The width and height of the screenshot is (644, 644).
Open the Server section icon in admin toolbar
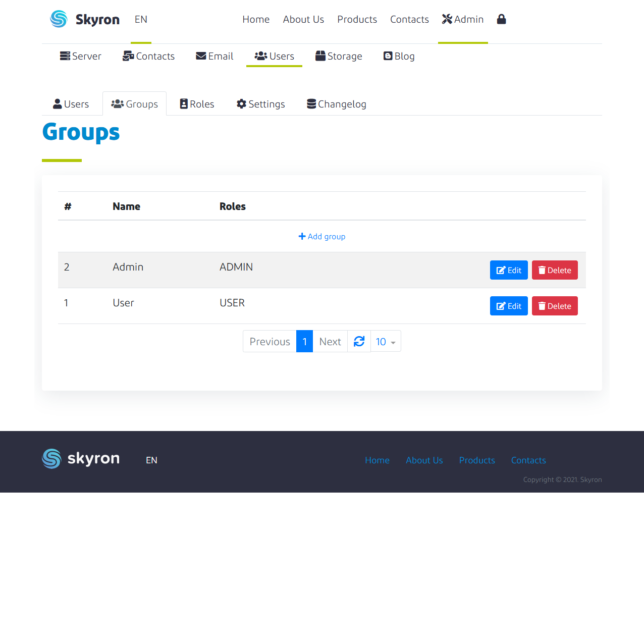point(65,56)
